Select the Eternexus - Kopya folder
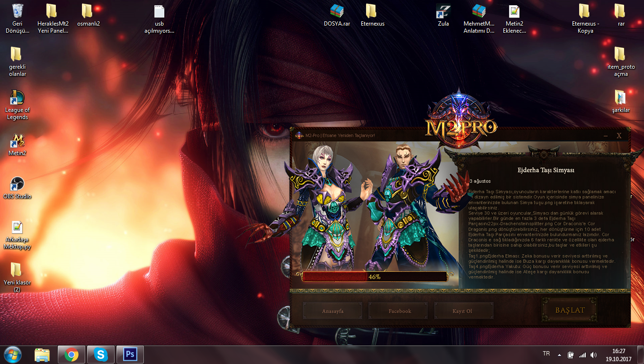 click(585, 18)
